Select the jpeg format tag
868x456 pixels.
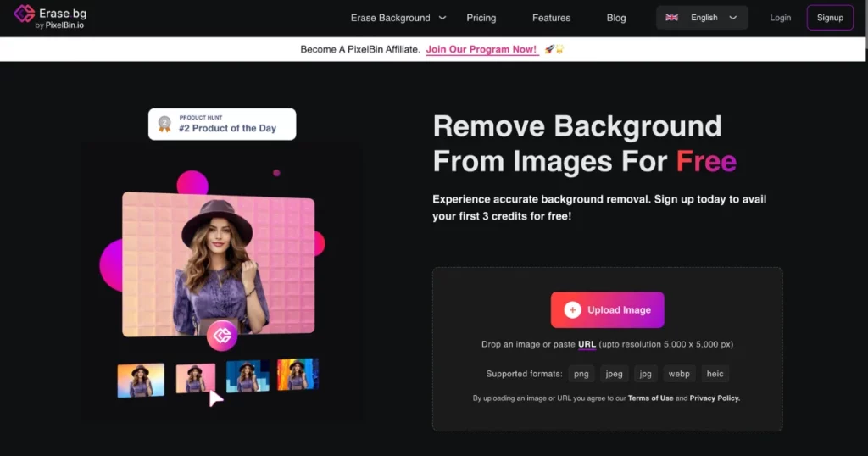614,374
